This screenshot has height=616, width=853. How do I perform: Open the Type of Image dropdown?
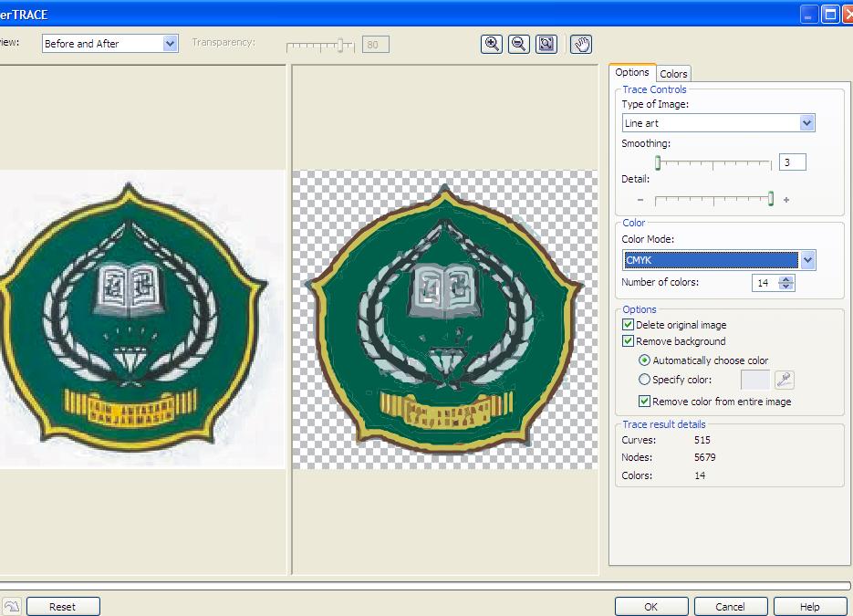(718, 123)
